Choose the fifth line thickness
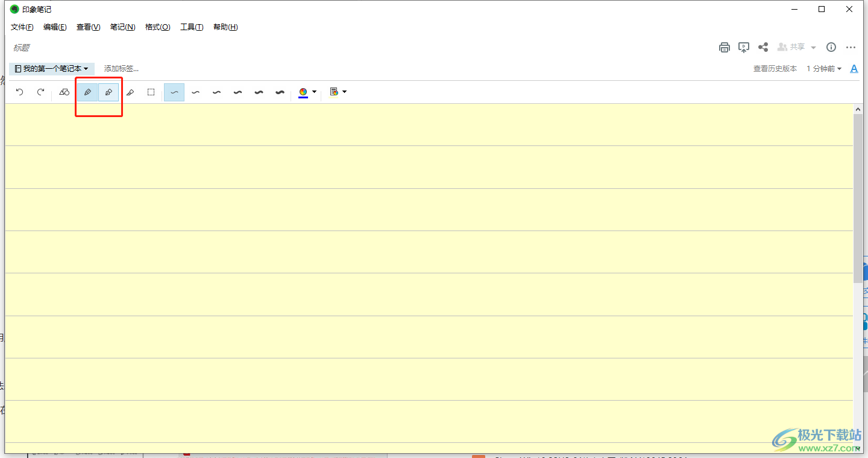 pyautogui.click(x=259, y=92)
